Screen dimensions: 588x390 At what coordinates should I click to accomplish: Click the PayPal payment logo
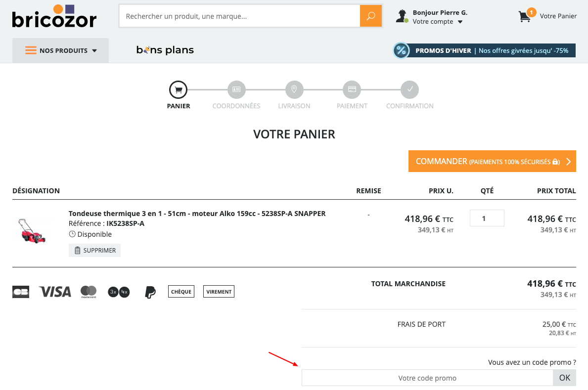(x=150, y=292)
